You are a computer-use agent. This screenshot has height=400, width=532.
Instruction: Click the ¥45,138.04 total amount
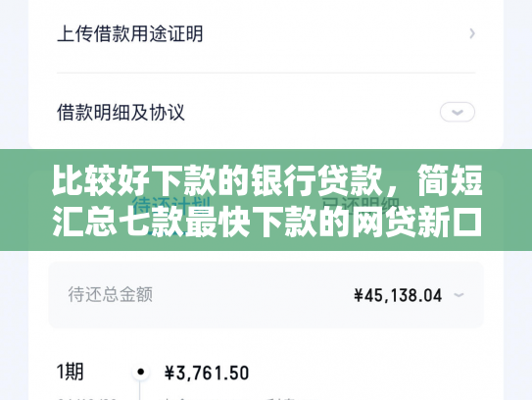pyautogui.click(x=398, y=295)
